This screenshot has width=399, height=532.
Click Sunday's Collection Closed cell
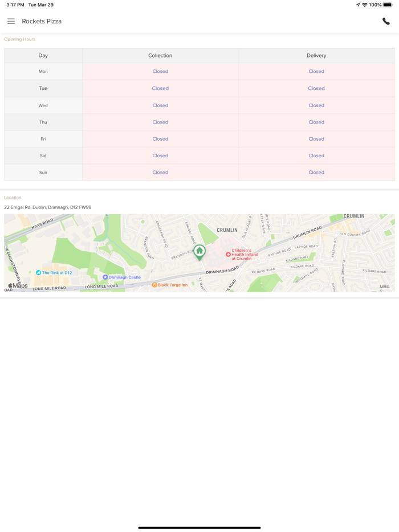pyautogui.click(x=160, y=173)
